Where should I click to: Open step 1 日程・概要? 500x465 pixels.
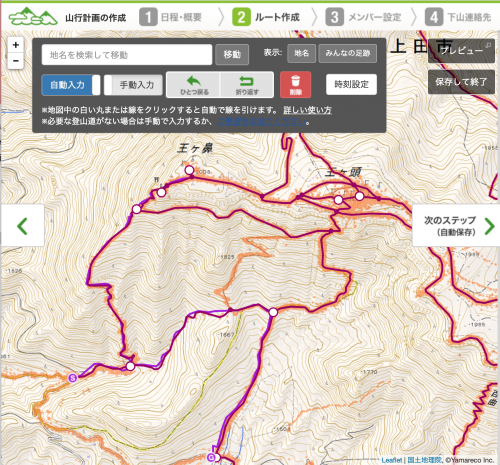(171, 17)
